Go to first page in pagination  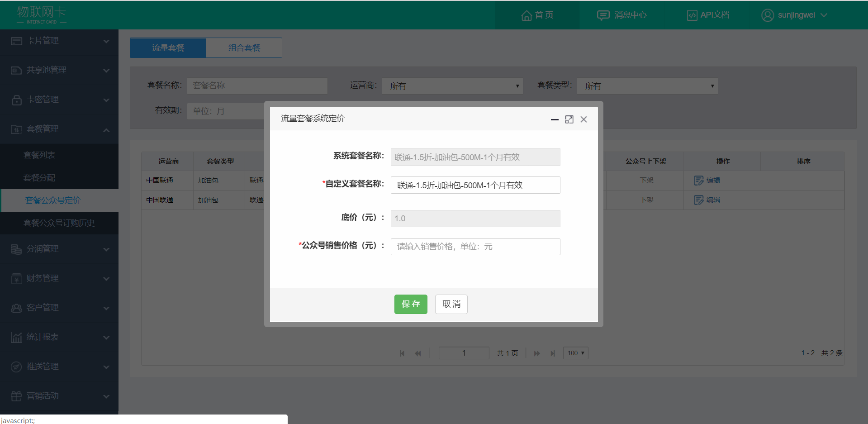tap(402, 353)
